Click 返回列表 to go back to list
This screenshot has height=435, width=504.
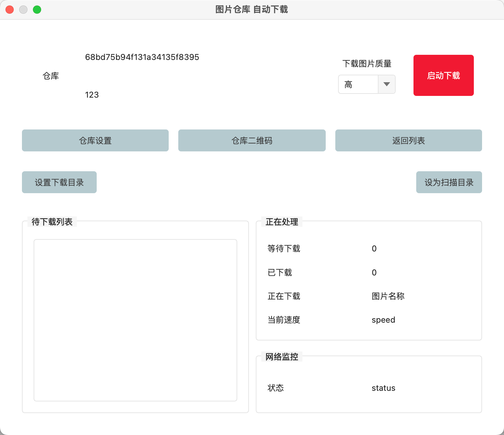[408, 140]
